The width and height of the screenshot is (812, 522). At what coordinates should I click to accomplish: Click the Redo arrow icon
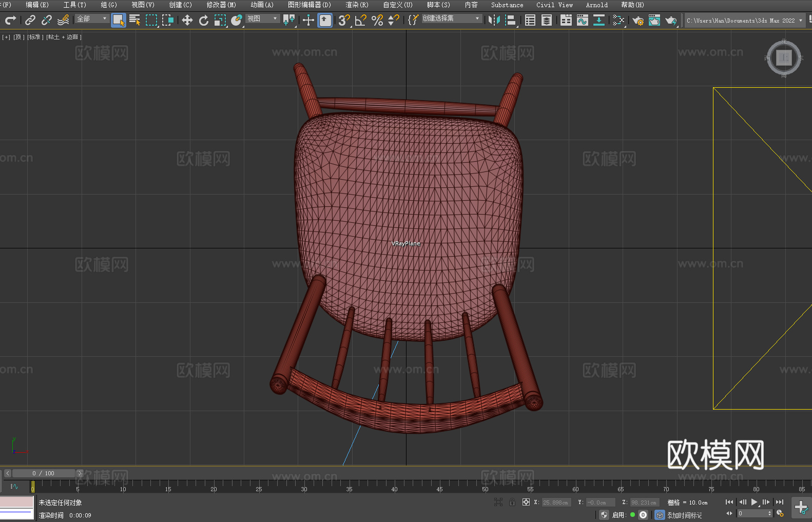10,20
